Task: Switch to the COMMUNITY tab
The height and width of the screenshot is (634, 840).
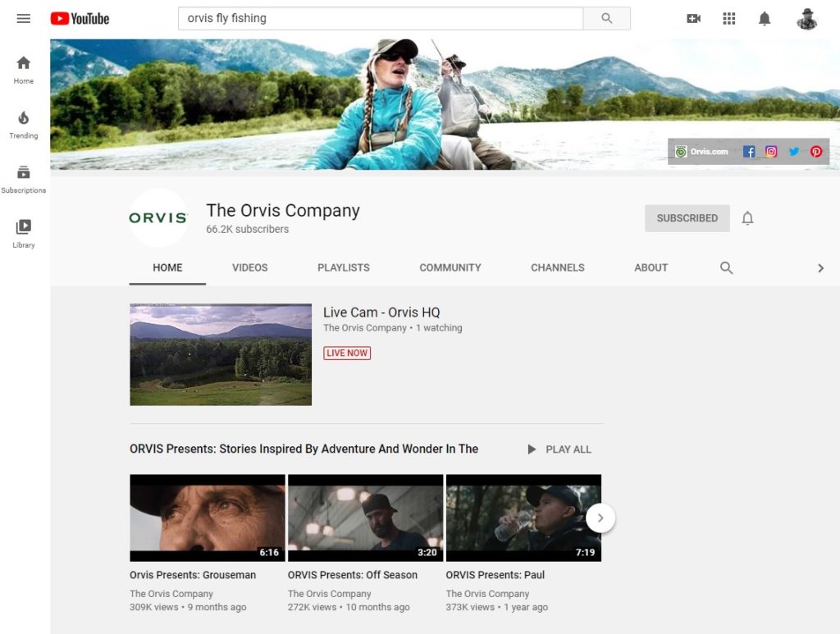Action: (450, 267)
